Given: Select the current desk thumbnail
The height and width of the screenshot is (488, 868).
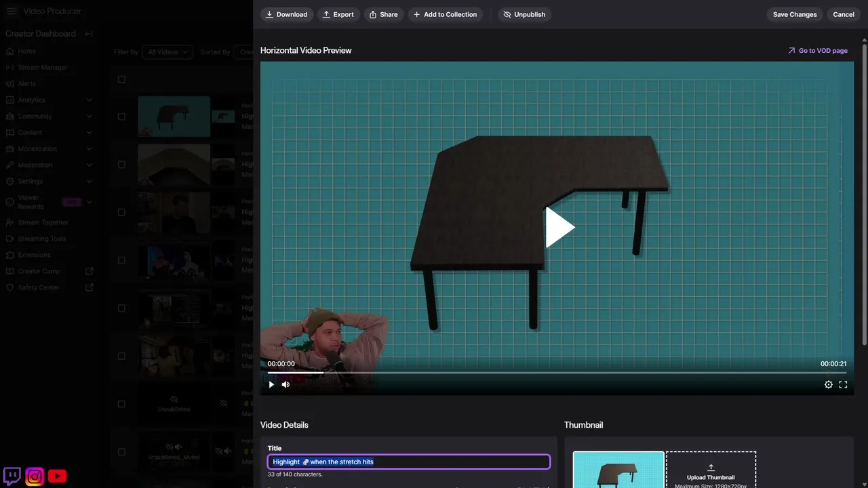Looking at the screenshot, I should [x=618, y=470].
